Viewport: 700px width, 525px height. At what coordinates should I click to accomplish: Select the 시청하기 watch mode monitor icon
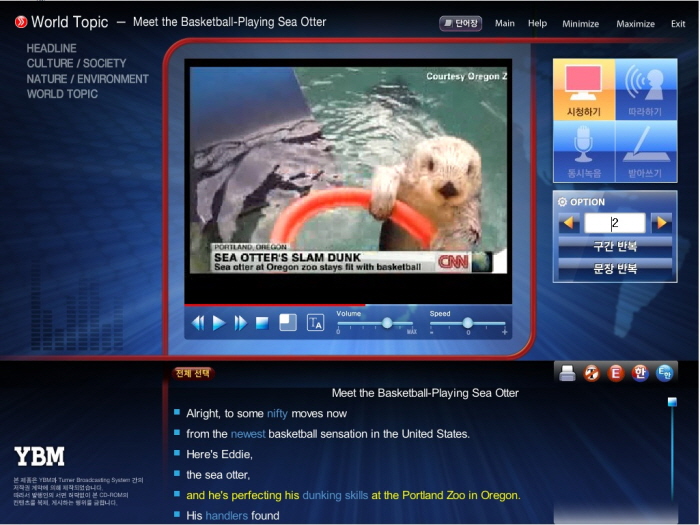[584, 89]
